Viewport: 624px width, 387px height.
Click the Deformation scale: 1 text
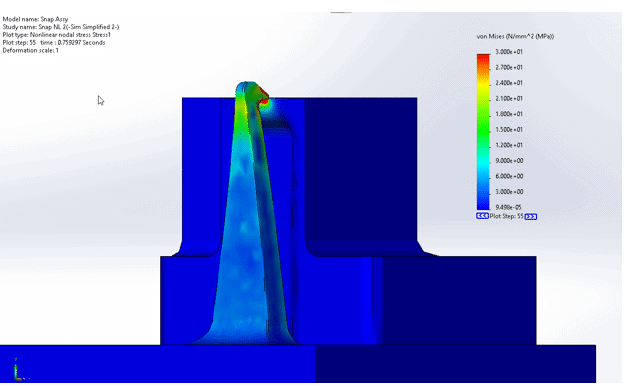point(31,51)
